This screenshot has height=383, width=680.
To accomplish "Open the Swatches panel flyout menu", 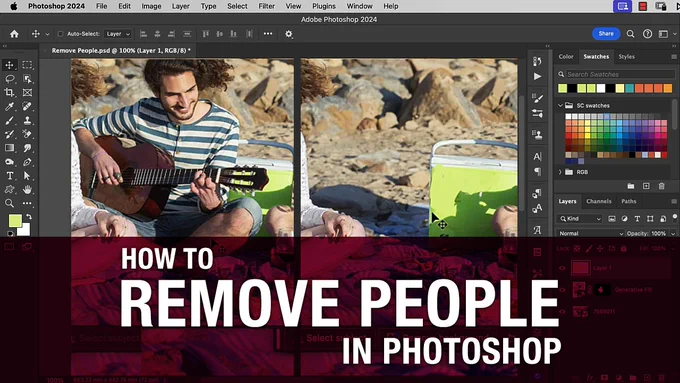I will (x=674, y=57).
